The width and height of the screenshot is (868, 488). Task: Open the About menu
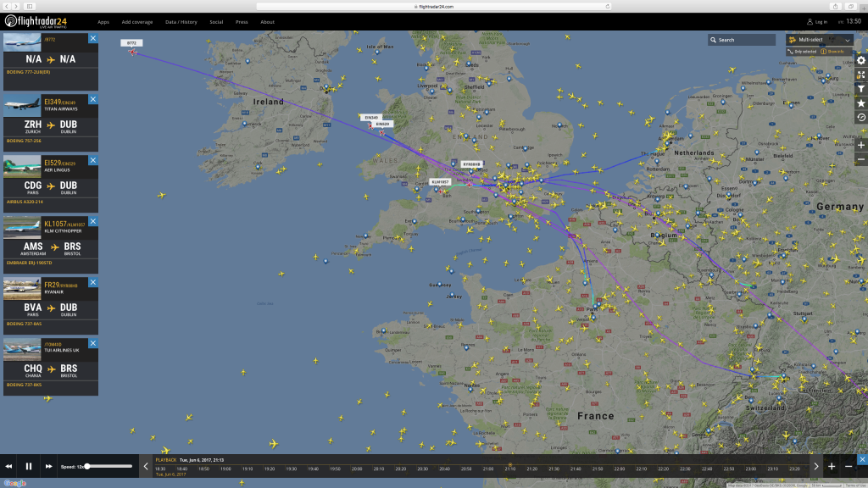coord(267,22)
